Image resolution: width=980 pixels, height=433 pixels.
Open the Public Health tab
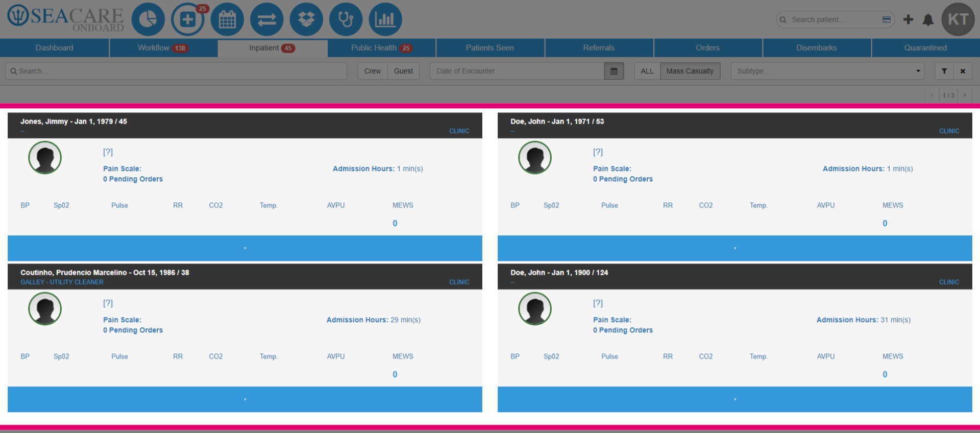381,47
